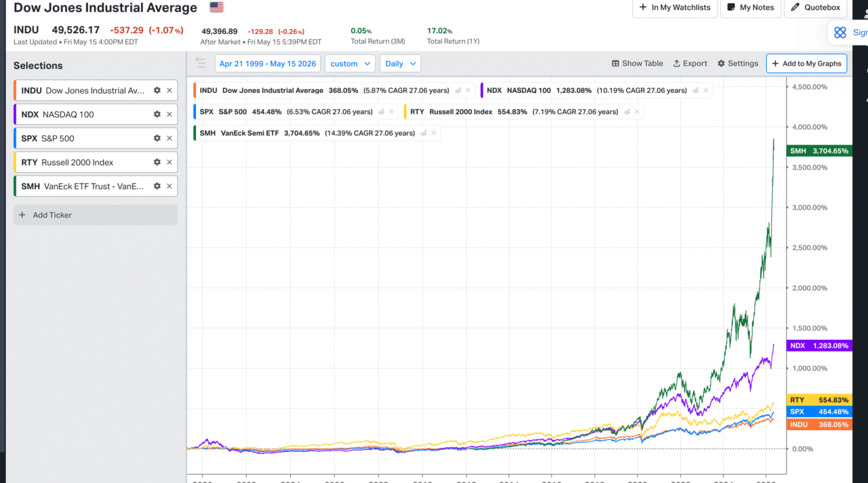Remove NDX NASDAQ 100 from Selections list
Image resolution: width=868 pixels, height=483 pixels.
(x=170, y=114)
